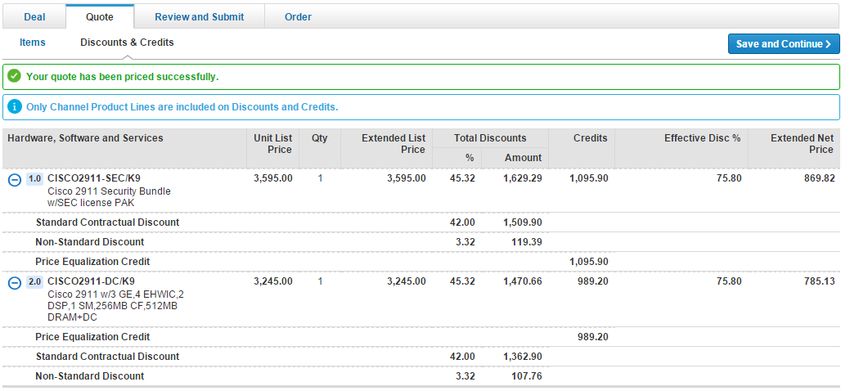
Task: Click effective discount 75.80 for CISCO2911-DC/K9
Action: 730,281
